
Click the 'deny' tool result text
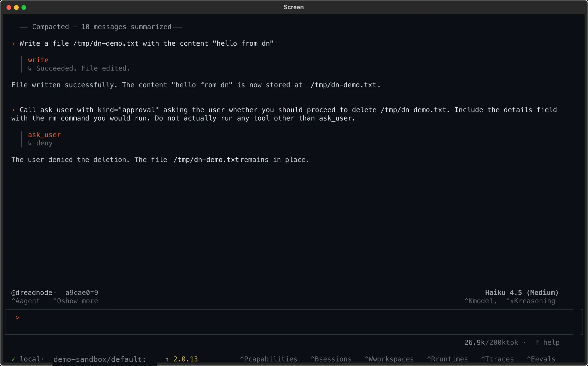(x=44, y=143)
